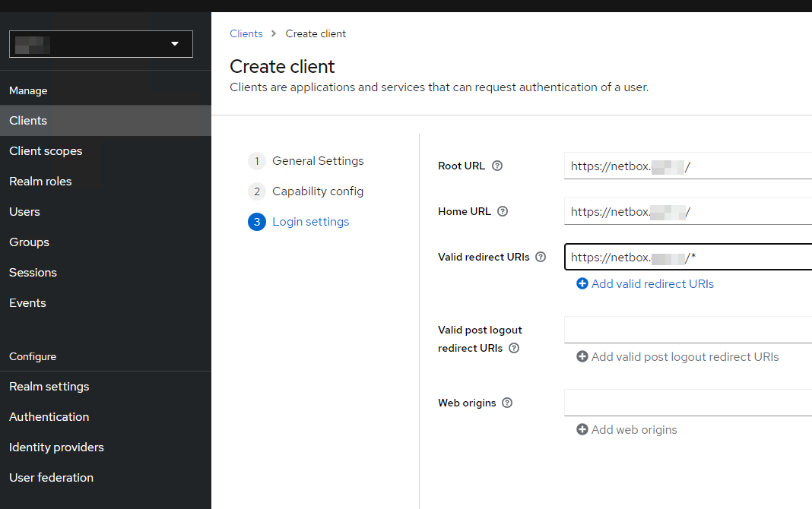
Task: Go to Capability config step
Action: click(x=318, y=191)
